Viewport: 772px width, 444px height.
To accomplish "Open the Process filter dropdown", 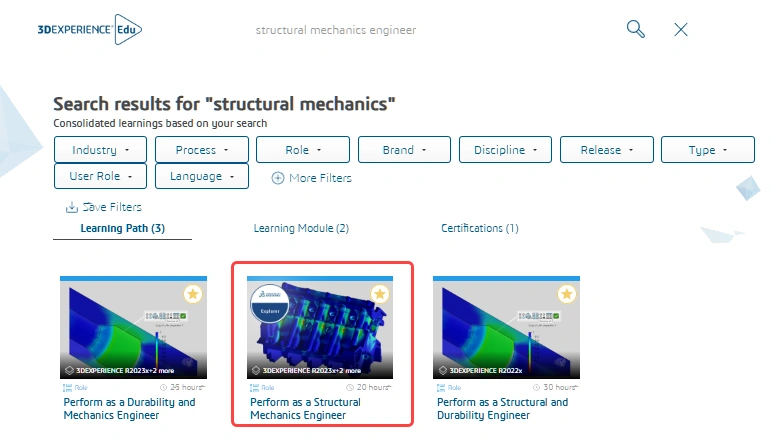I will [x=201, y=150].
